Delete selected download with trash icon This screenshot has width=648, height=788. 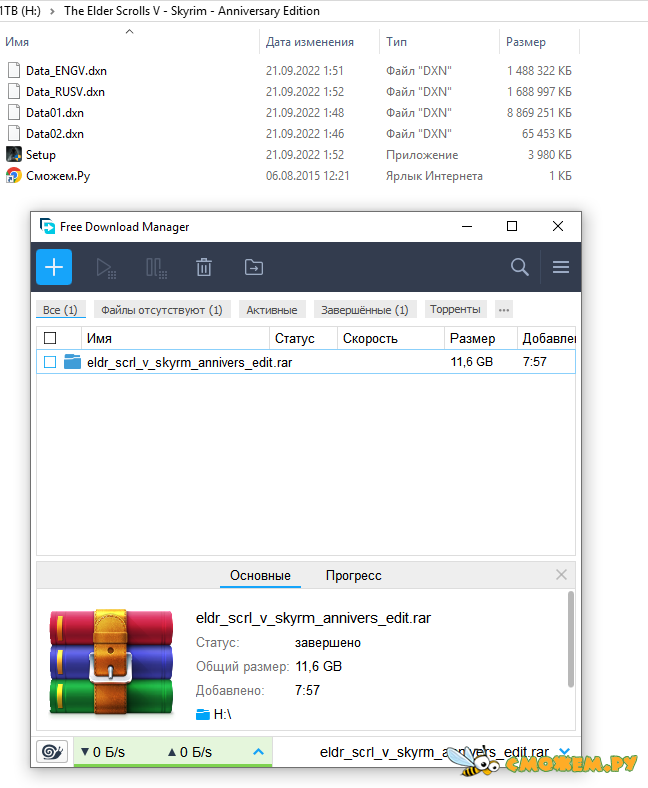(204, 267)
